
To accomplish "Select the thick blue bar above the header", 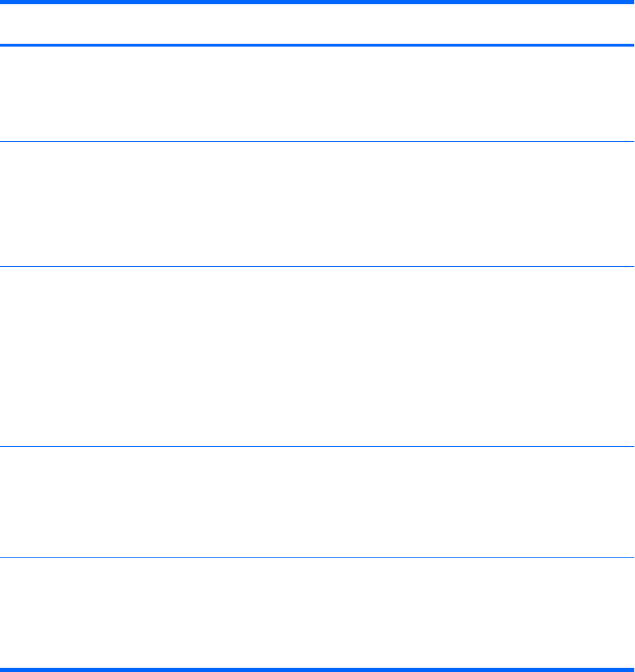I will click(x=317, y=1).
